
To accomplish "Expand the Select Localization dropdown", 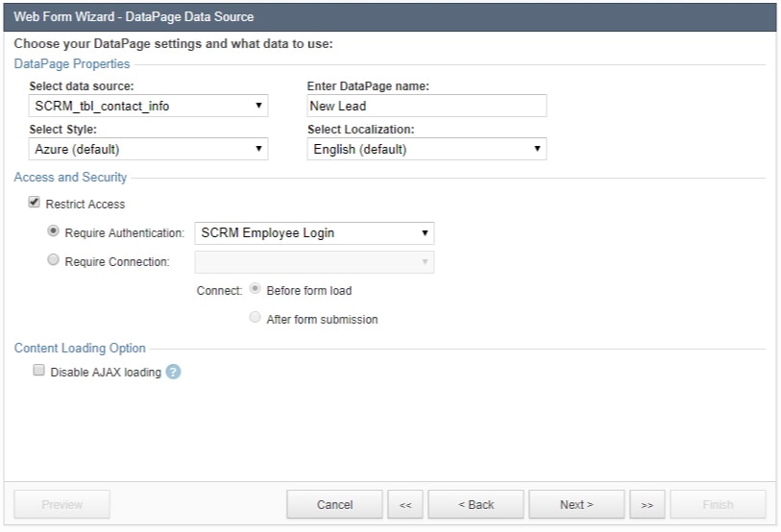I will (427, 149).
